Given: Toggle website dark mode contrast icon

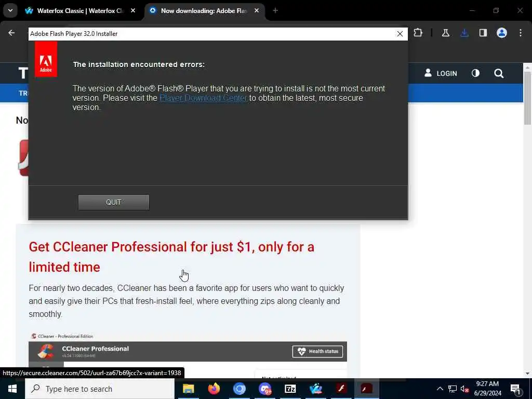Looking at the screenshot, I should tap(476, 73).
